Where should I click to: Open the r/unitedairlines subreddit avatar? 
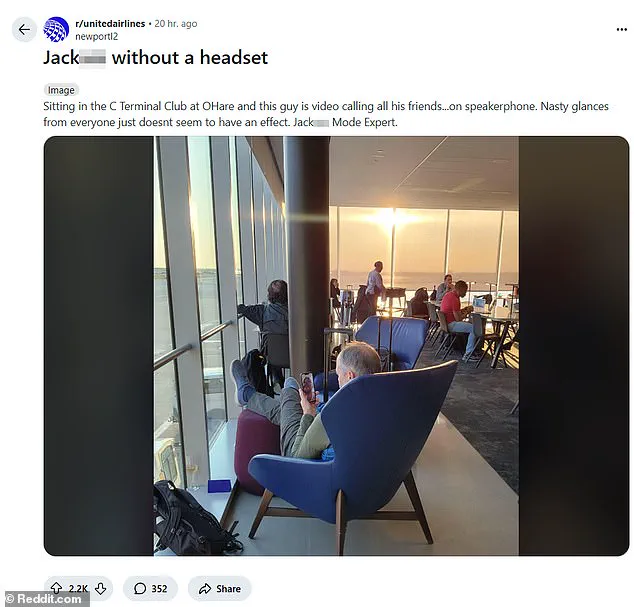pos(56,30)
